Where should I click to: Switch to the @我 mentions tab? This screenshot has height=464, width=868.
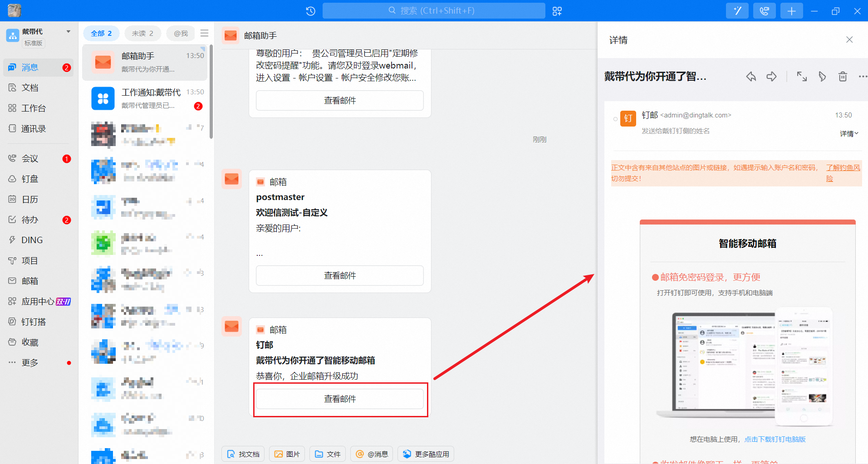(x=181, y=33)
